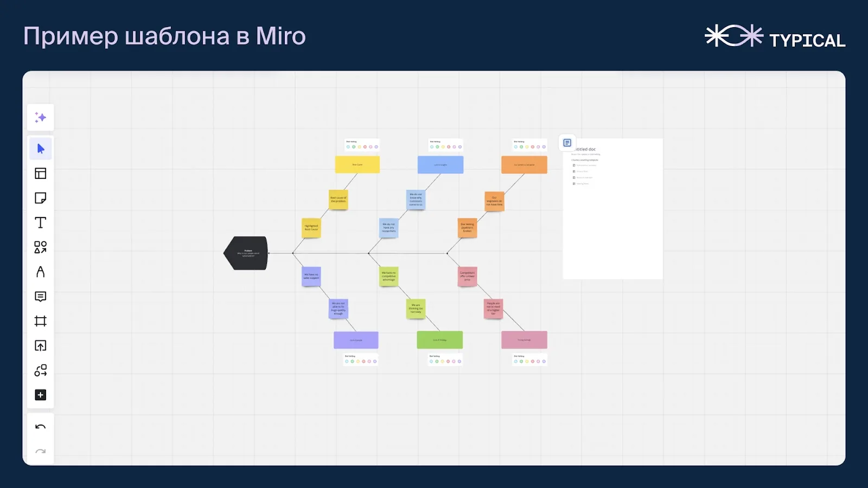Select the green category card at bottom
Viewport: 868px width, 488px height.
(439, 340)
